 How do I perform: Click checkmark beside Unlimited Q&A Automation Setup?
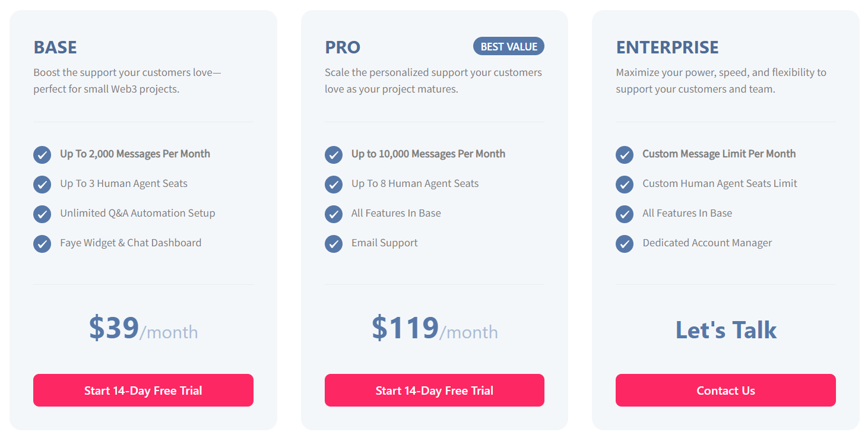click(42, 214)
